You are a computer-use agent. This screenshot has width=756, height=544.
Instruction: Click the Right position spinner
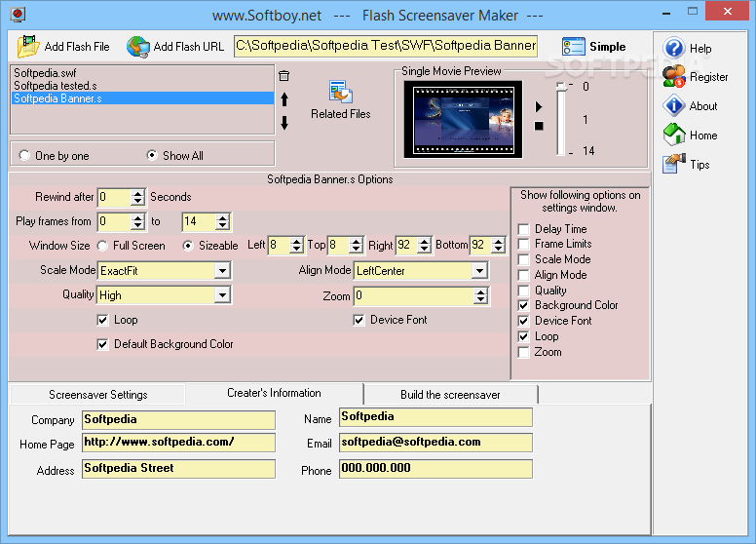point(425,245)
